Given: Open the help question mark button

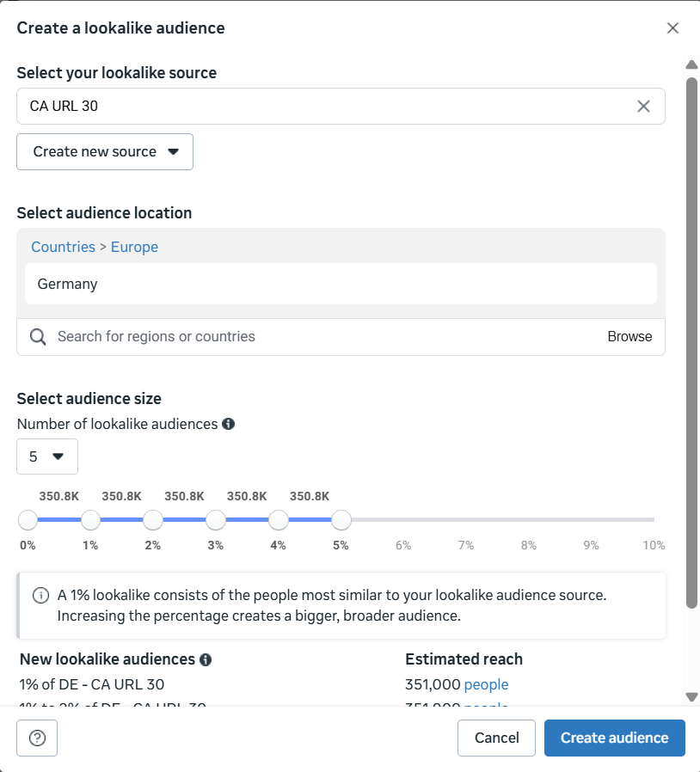Looking at the screenshot, I should pyautogui.click(x=37, y=738).
